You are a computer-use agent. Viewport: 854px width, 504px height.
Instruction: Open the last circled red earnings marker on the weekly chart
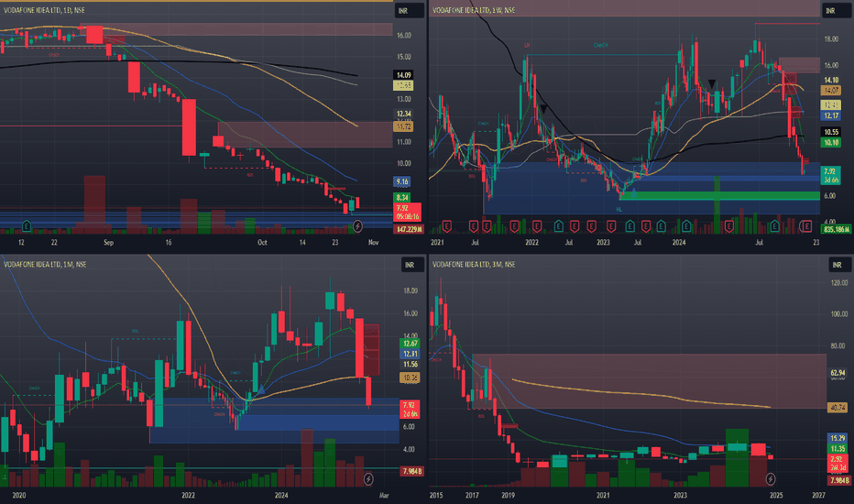click(806, 225)
